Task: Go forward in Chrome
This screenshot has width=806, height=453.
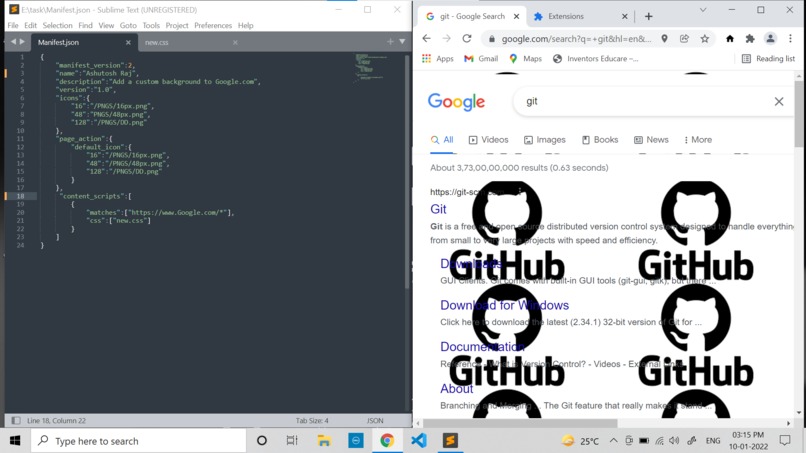Action: pyautogui.click(x=446, y=39)
